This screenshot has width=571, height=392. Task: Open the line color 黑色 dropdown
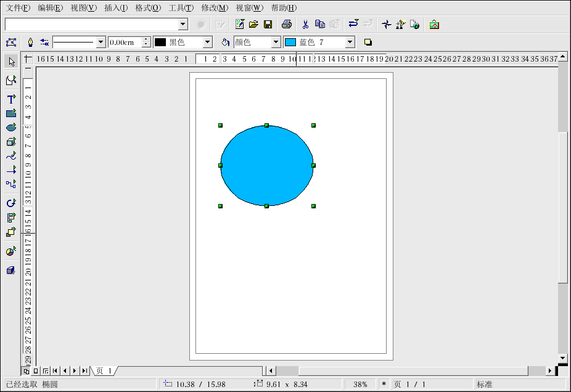pos(207,43)
